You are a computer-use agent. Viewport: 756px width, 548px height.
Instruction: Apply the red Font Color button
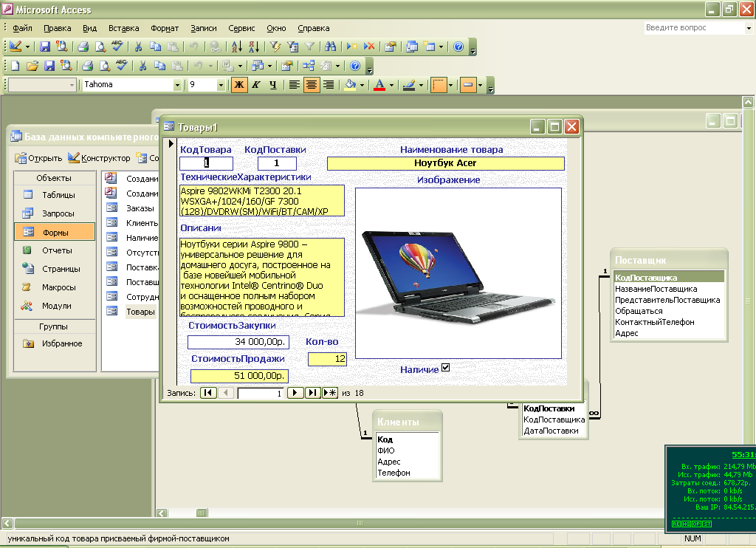click(380, 85)
